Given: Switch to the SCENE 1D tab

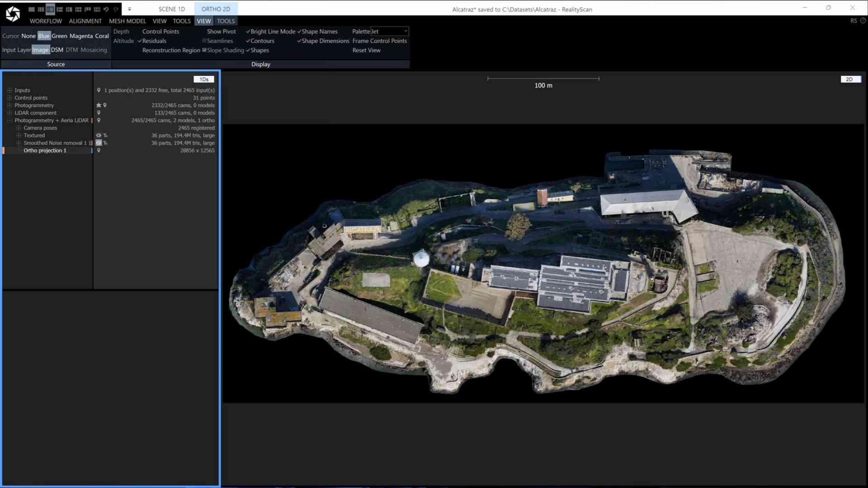Looking at the screenshot, I should [x=171, y=9].
